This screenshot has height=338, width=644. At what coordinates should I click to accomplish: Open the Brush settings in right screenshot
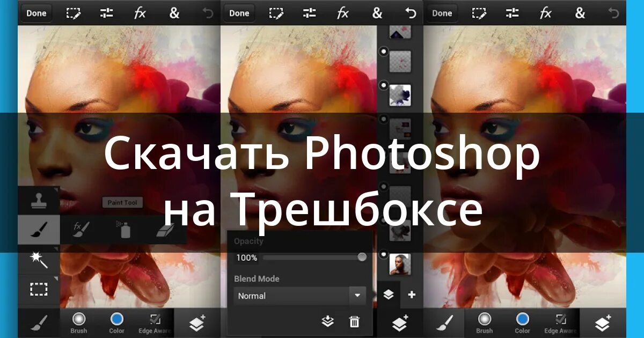click(x=485, y=324)
